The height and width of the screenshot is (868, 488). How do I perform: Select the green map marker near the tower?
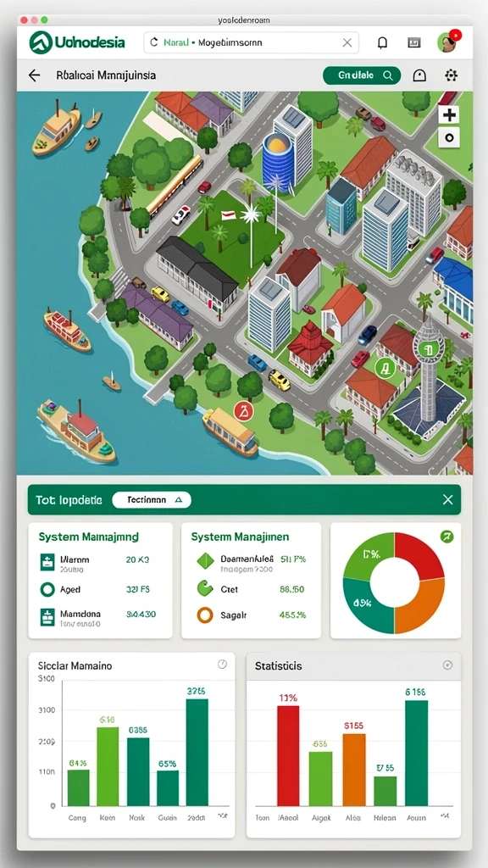[x=385, y=366]
